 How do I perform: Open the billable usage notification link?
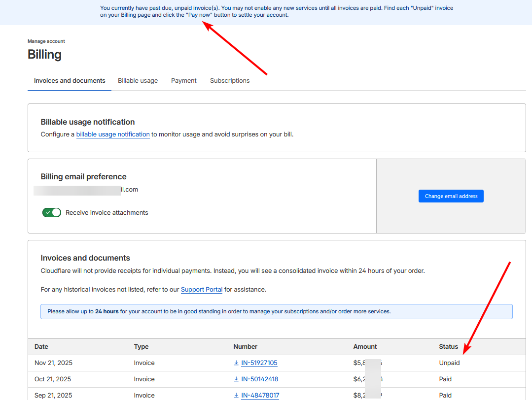coord(113,134)
